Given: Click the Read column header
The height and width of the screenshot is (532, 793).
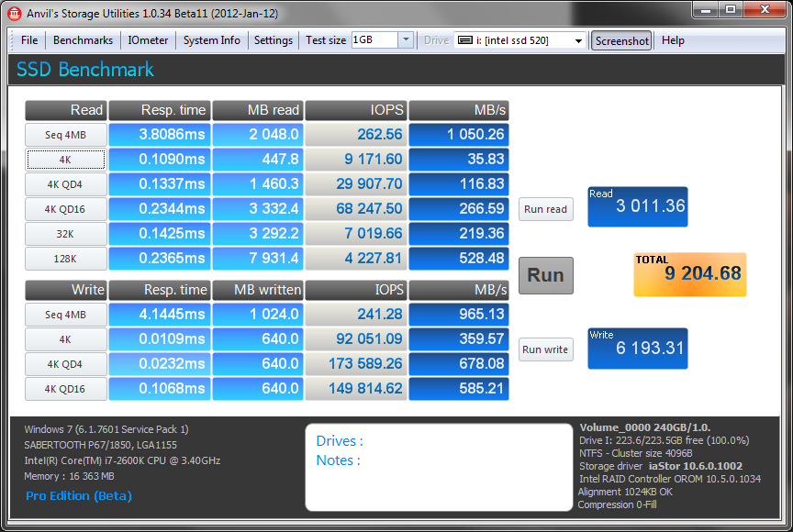Looking at the screenshot, I should point(66,110).
